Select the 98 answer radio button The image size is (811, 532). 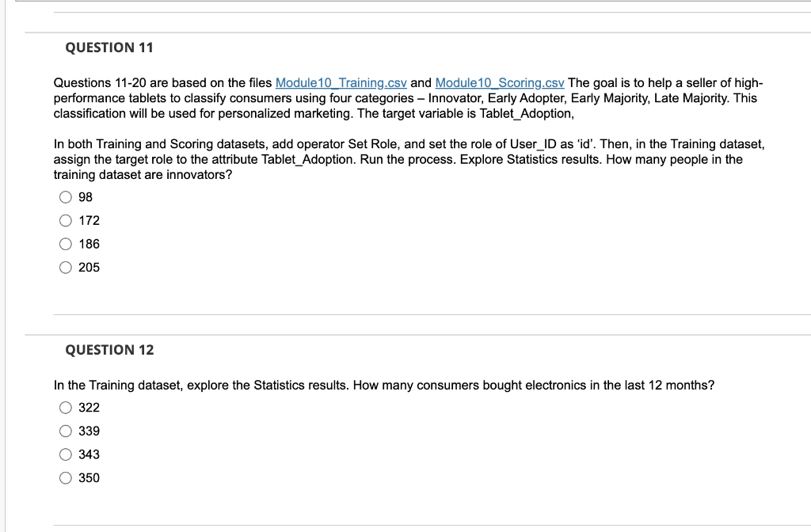pos(65,197)
